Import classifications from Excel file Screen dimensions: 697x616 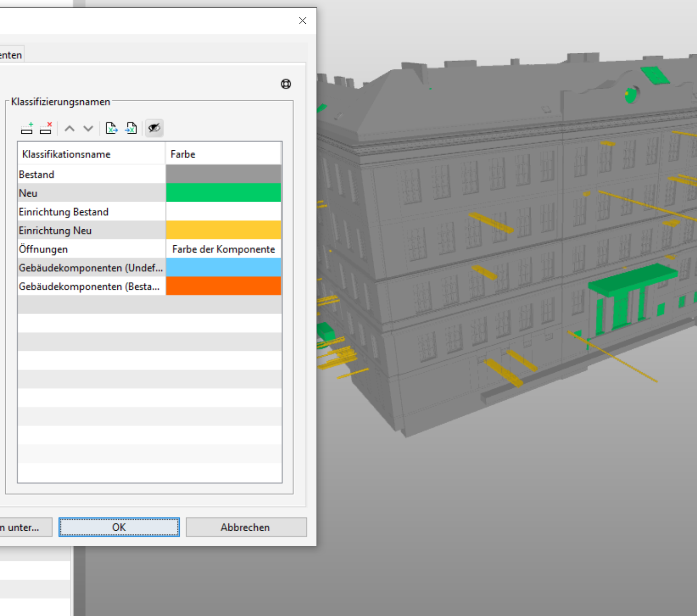(x=131, y=128)
